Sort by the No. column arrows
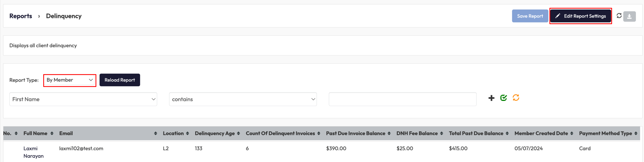 pyautogui.click(x=16, y=133)
